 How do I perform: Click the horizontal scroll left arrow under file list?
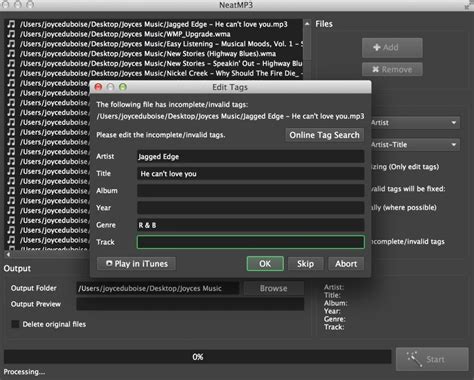(x=8, y=254)
